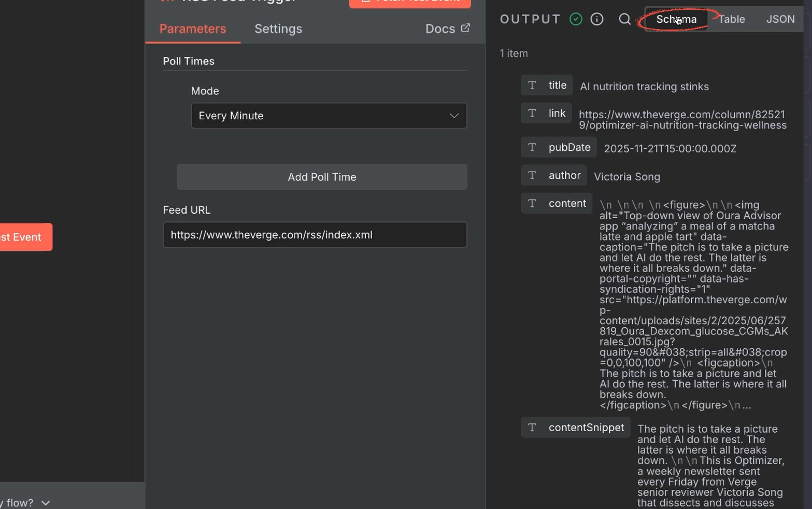Open the Docs external link

tap(446, 29)
